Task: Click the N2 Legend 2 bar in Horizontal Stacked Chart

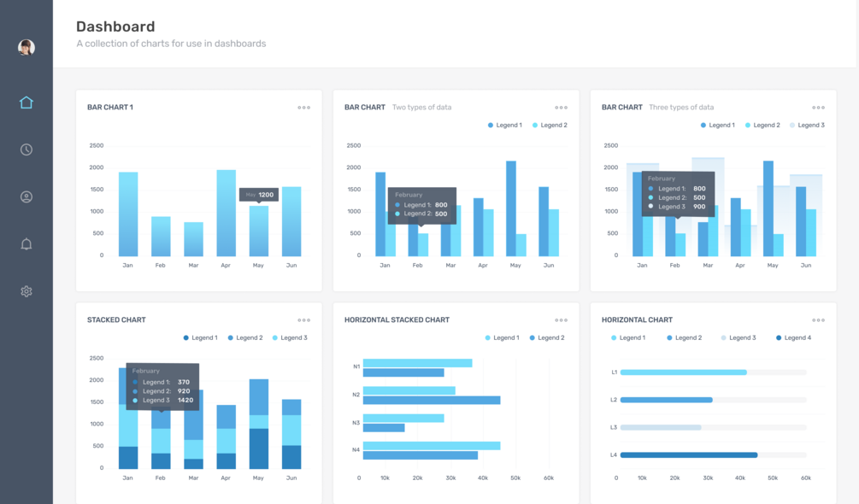Action: tap(432, 400)
